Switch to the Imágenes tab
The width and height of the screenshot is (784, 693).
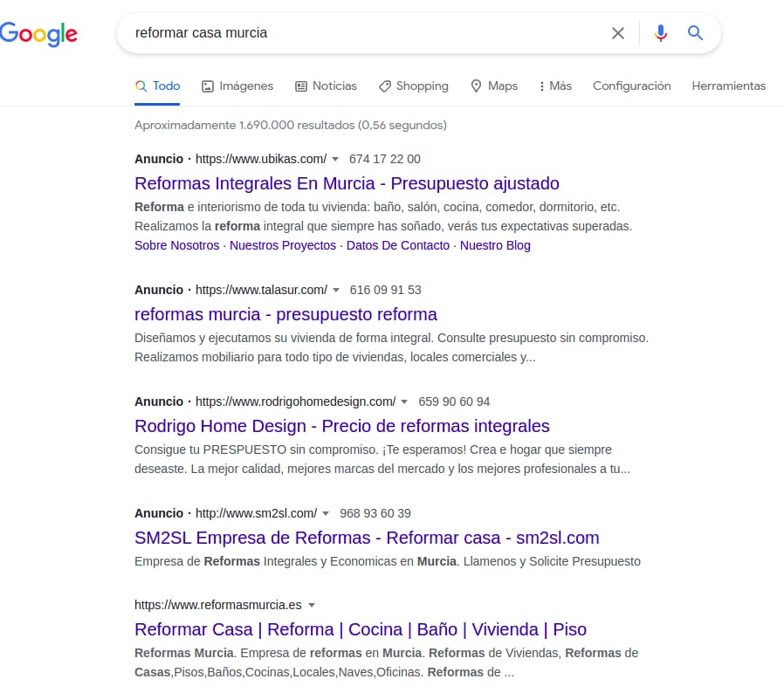click(237, 86)
